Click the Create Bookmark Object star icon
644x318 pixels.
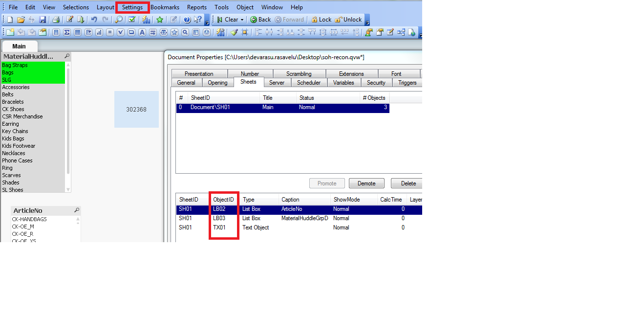click(174, 32)
